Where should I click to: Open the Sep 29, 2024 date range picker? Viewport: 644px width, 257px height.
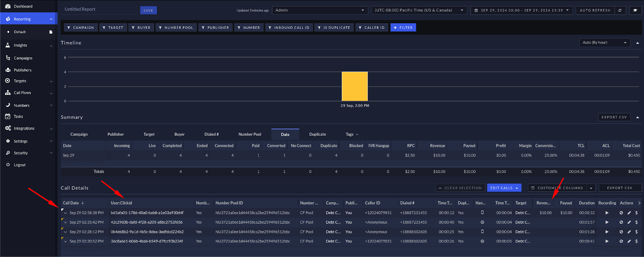[522, 10]
